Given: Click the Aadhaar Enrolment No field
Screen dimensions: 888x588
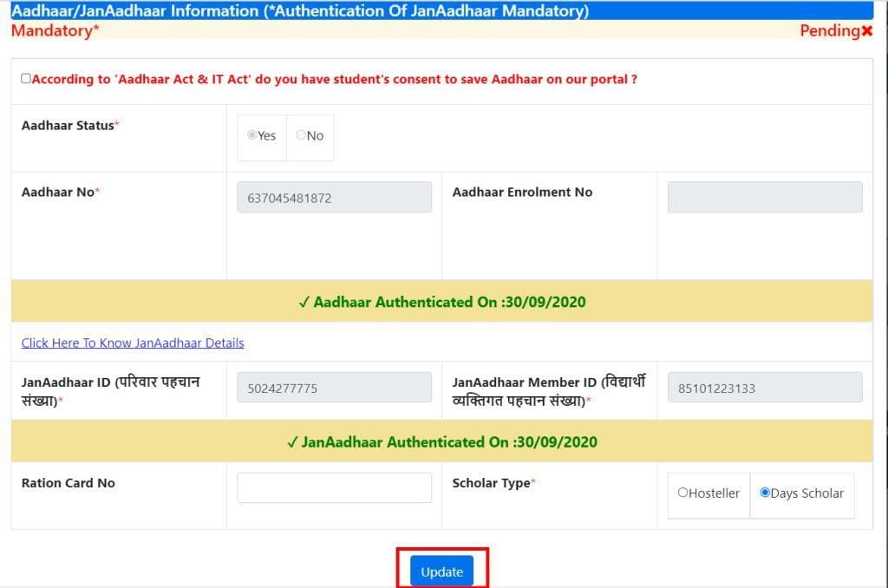Looking at the screenshot, I should coord(764,197).
